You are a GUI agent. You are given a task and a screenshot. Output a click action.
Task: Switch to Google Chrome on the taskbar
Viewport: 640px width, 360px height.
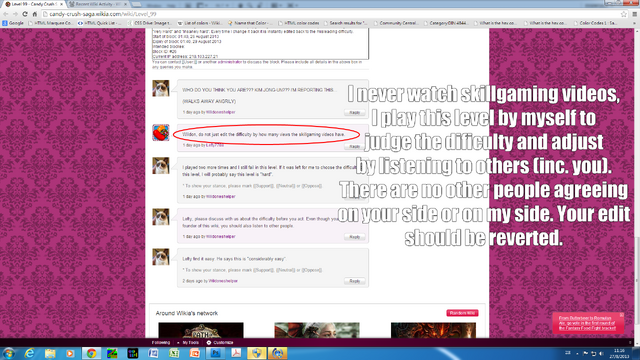click(91, 353)
